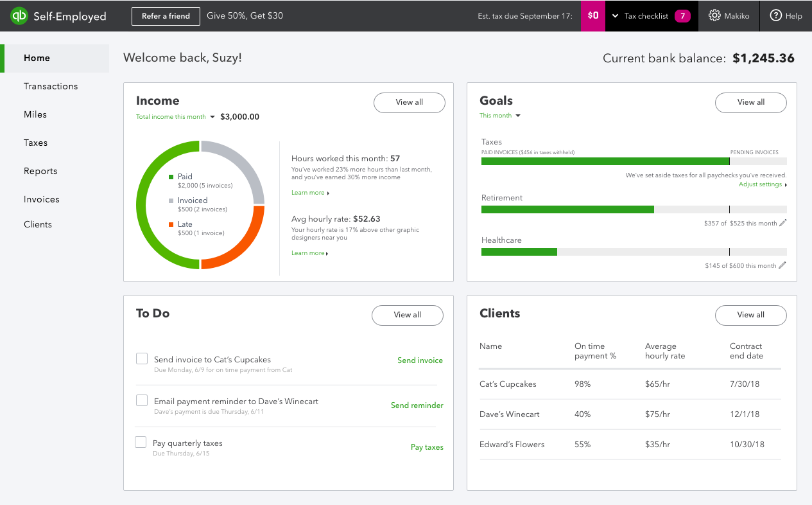Open Clients in sidebar

38,224
